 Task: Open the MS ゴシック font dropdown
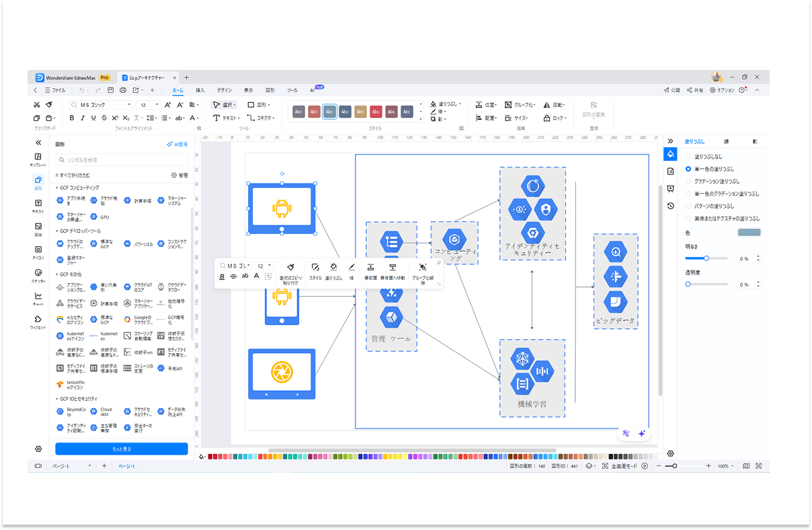tap(101, 105)
